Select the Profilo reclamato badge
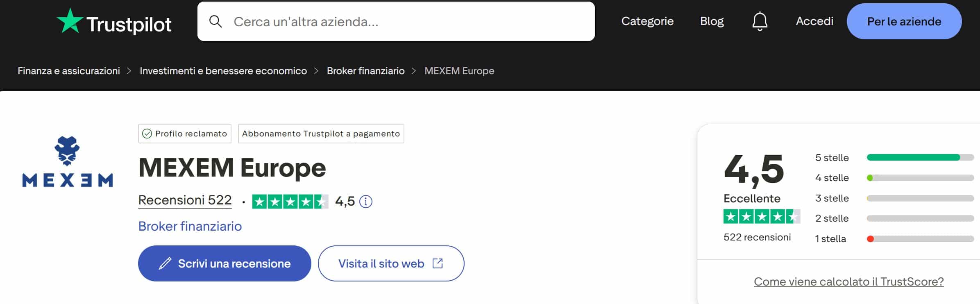This screenshot has height=304, width=980. pyautogui.click(x=184, y=133)
